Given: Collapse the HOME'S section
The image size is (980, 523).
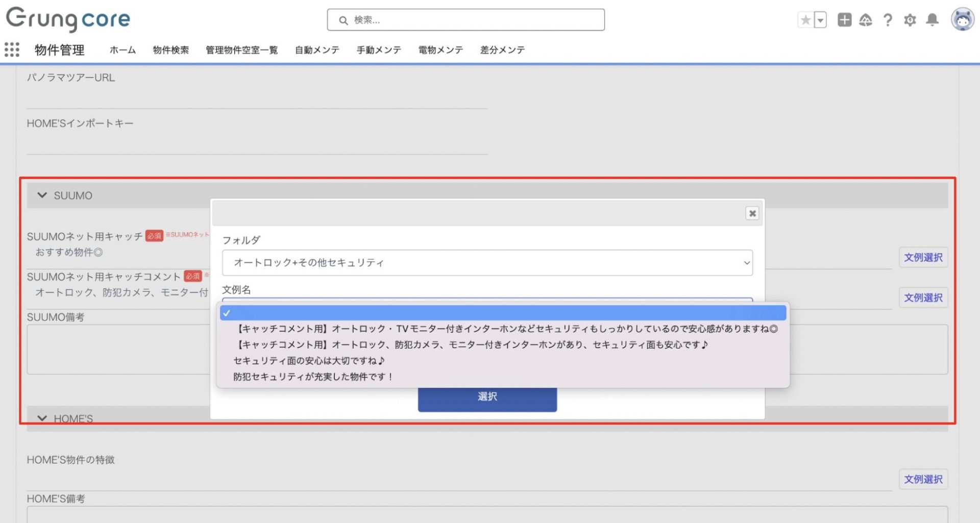Looking at the screenshot, I should (x=42, y=418).
